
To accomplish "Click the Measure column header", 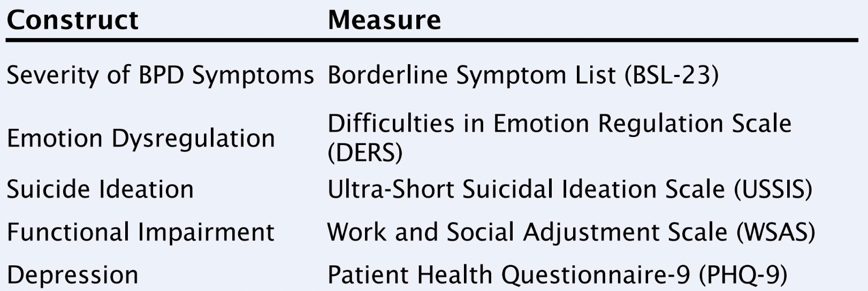I will pos(384,20).
